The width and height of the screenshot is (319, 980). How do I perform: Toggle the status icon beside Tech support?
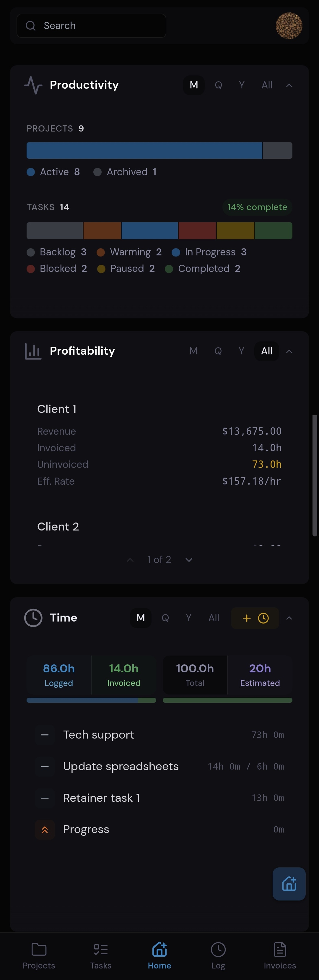coord(45,735)
